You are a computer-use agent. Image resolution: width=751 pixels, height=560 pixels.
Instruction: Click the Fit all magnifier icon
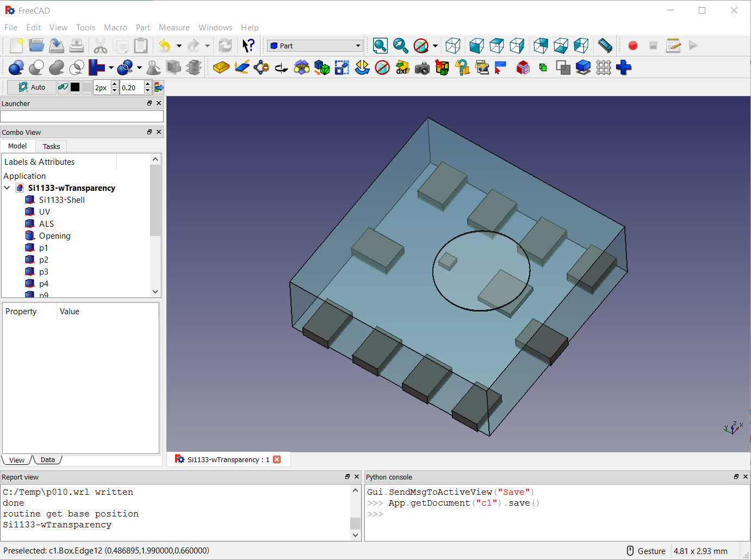coord(380,46)
